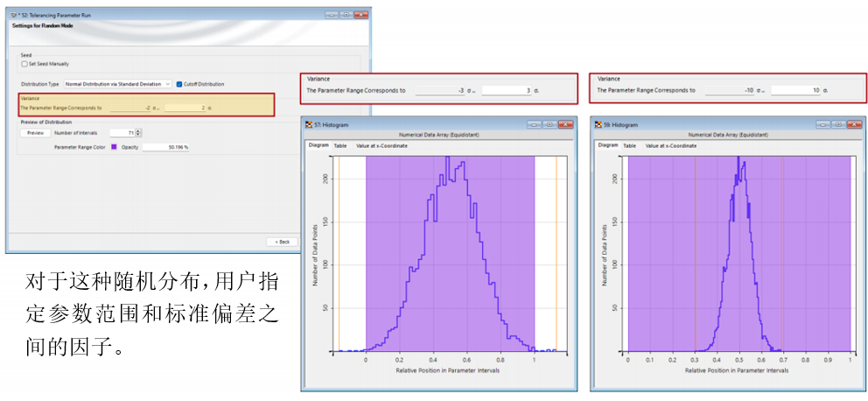Click Relative Position axis label in Histogram 57
868x401 pixels.
click(448, 370)
